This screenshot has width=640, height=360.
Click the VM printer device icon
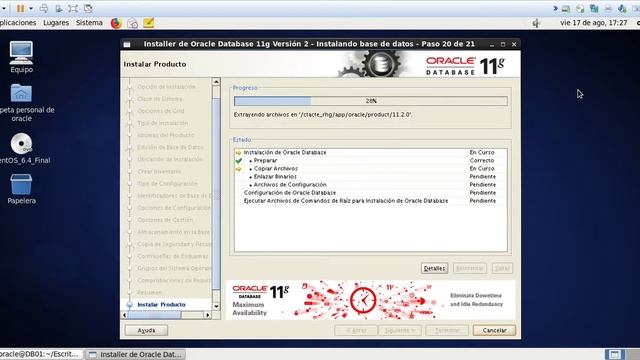click(x=608, y=9)
